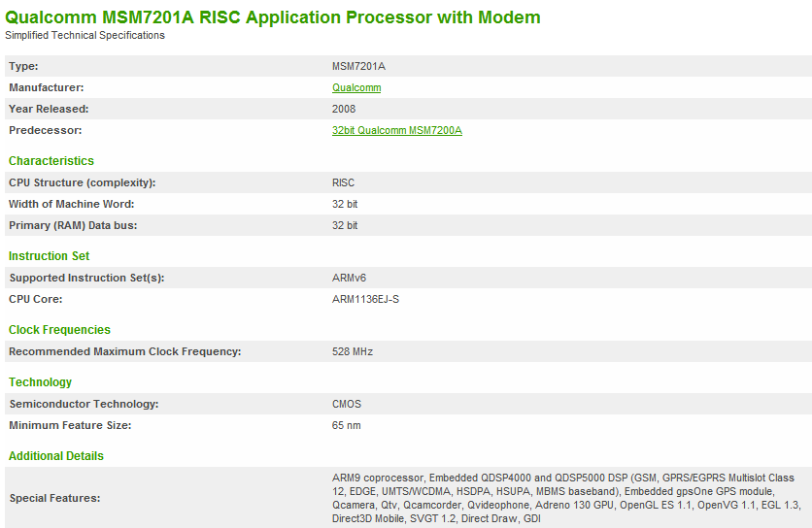Viewport: 812px width, 528px height.
Task: Open the Qualcomm manufacturer link
Action: (x=356, y=87)
